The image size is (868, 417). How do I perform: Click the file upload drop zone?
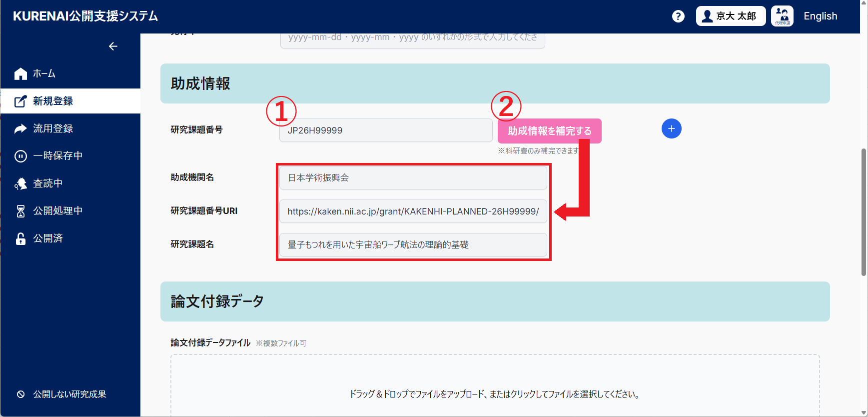(495, 385)
